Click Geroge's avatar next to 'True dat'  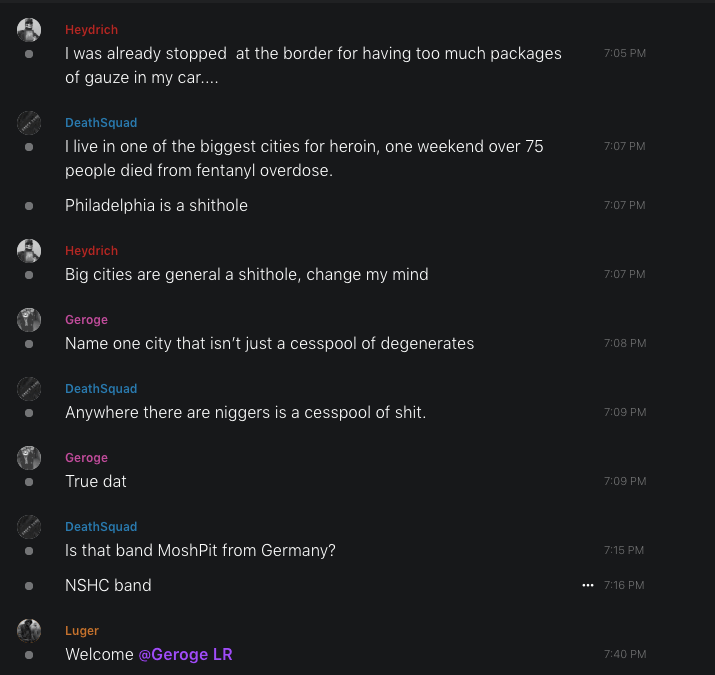click(x=29, y=458)
